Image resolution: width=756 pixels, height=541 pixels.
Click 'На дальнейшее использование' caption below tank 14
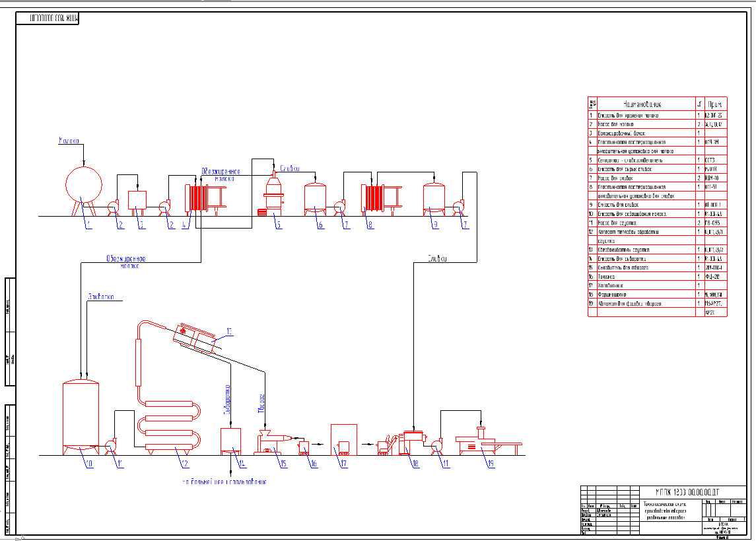click(x=224, y=482)
